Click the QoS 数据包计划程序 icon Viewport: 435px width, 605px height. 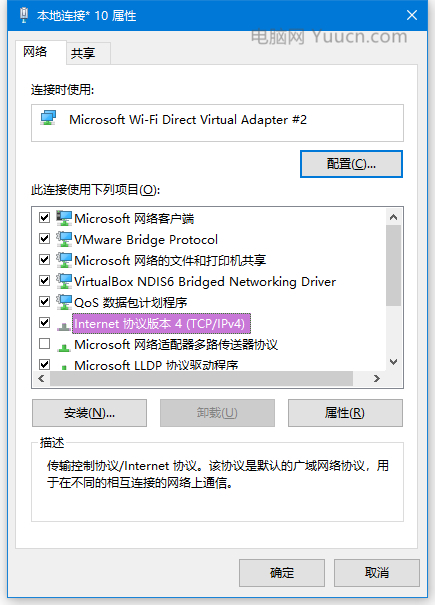pyautogui.click(x=64, y=302)
